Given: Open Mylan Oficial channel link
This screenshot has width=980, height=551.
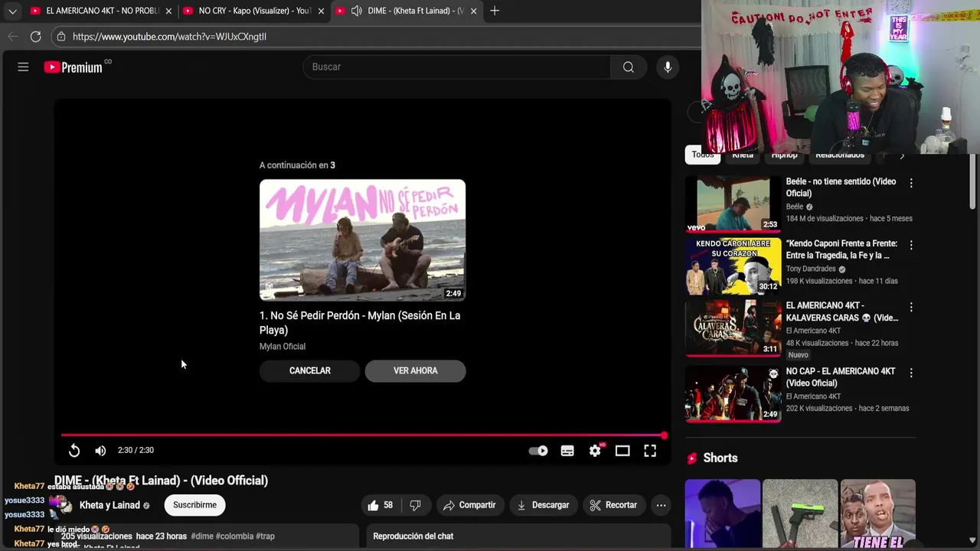Looking at the screenshot, I should [282, 346].
